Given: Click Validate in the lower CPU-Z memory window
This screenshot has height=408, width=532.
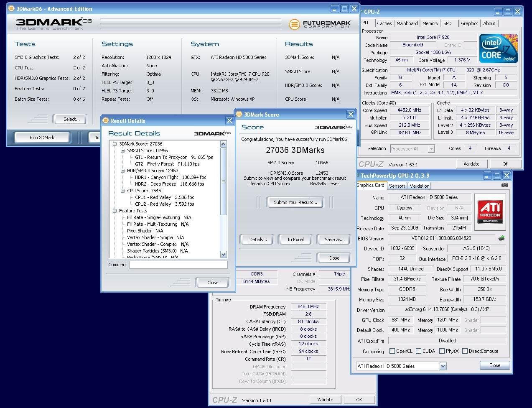Looking at the screenshot, I should 325,400.
